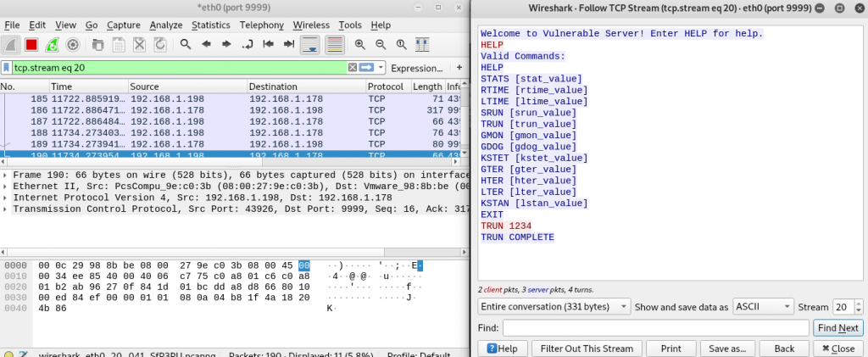Image resolution: width=868 pixels, height=357 pixels.
Task: Click the "TRUN 1234" line in the stream
Action: 506,226
